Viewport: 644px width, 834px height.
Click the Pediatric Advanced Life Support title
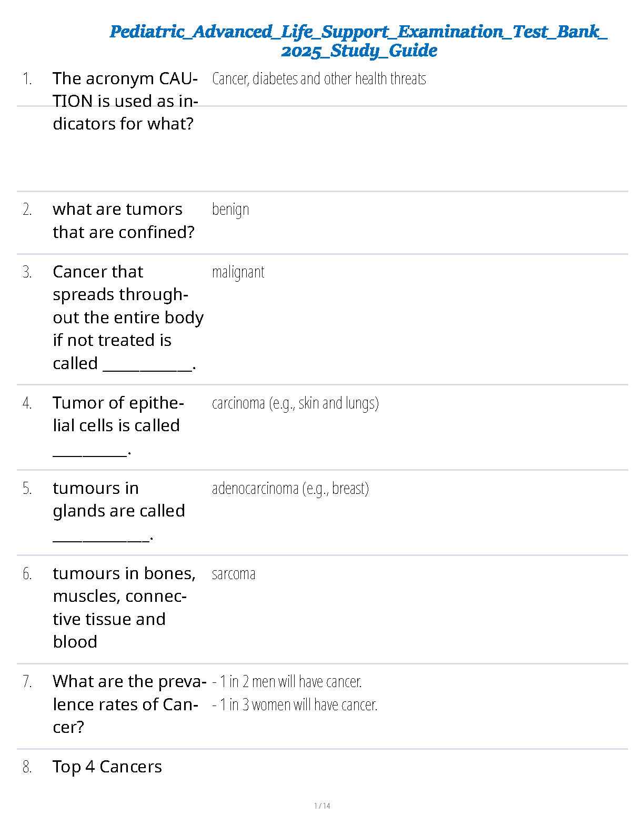[358, 41]
